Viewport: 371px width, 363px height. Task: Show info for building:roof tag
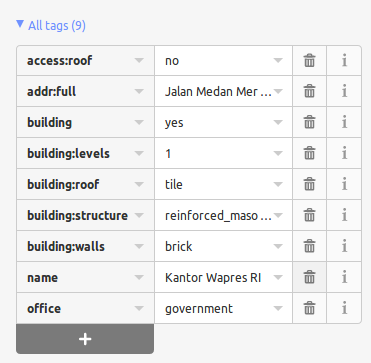click(344, 184)
